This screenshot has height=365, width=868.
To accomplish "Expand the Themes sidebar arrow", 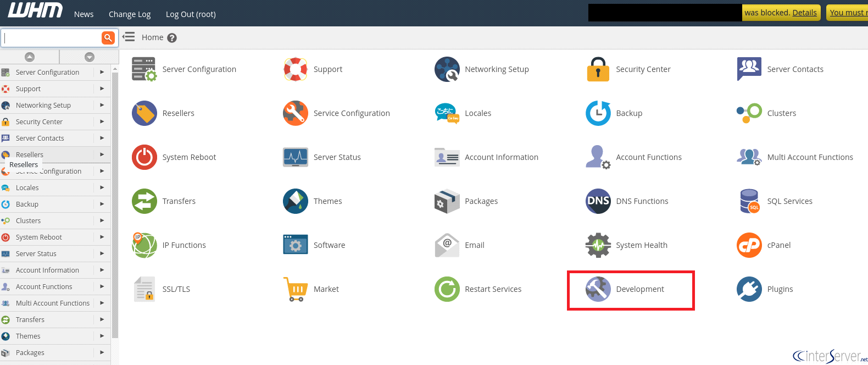I will coord(102,336).
